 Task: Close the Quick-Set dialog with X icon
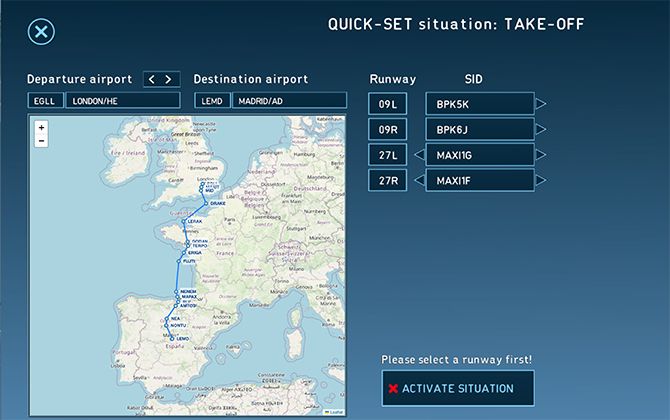[x=41, y=32]
